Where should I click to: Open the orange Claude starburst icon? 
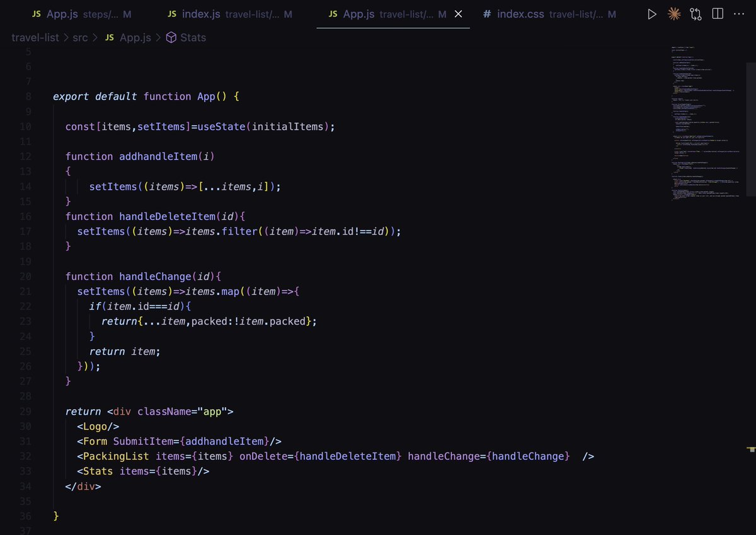pyautogui.click(x=673, y=14)
